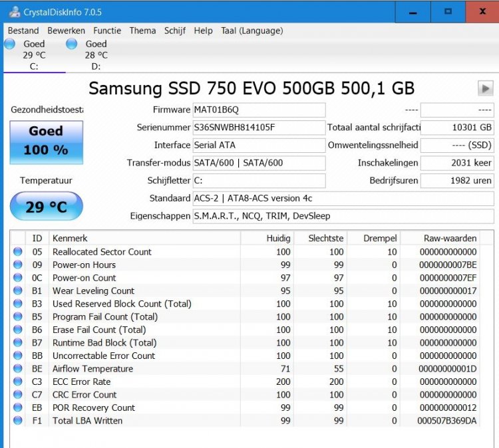Click the Kenmerk column header
Viewport: 499px width, 448px height.
(x=70, y=238)
